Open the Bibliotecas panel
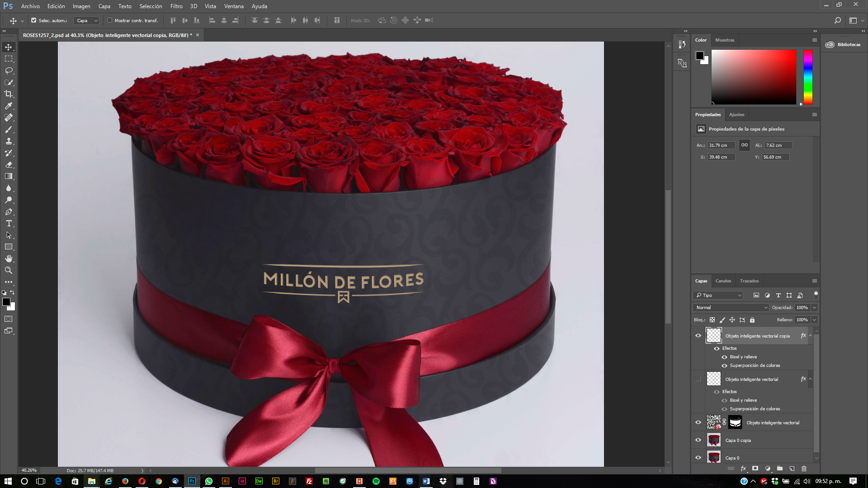 [x=844, y=44]
